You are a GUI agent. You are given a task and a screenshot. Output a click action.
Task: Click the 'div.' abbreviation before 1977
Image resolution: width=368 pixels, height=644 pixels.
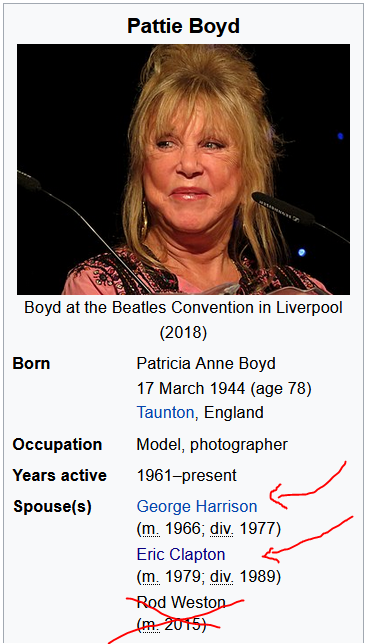coord(221,530)
